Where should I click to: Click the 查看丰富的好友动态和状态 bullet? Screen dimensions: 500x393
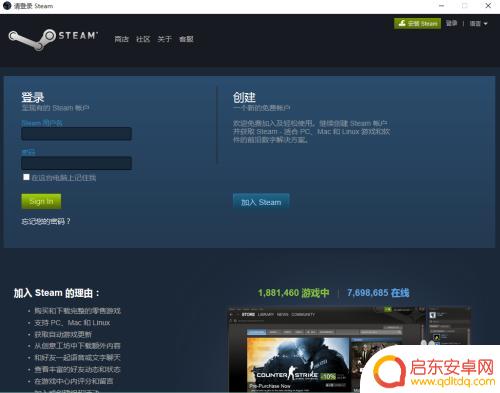77,369
